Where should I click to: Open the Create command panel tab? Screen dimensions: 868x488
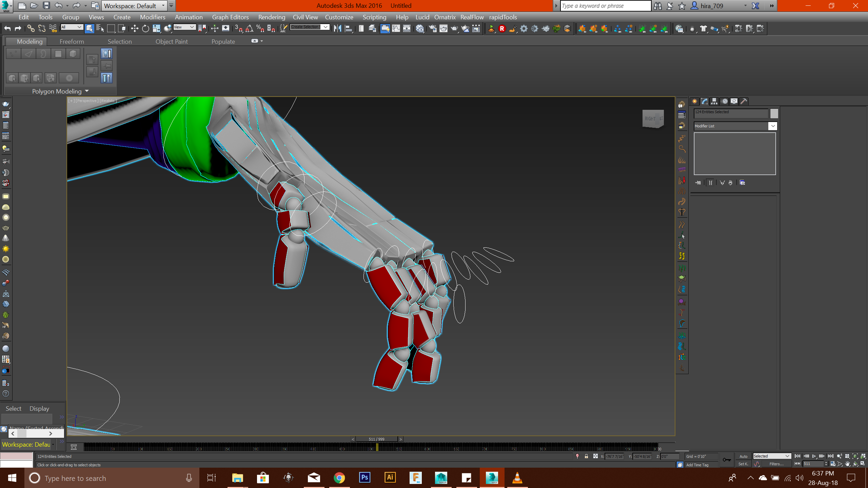coord(695,101)
